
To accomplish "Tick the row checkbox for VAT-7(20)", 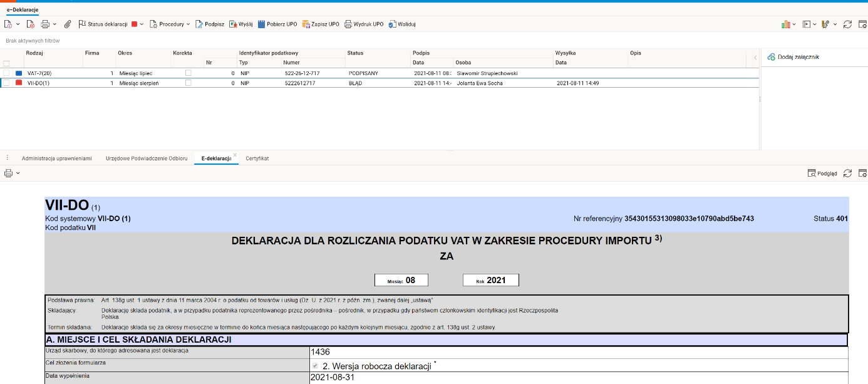I will (x=6, y=73).
